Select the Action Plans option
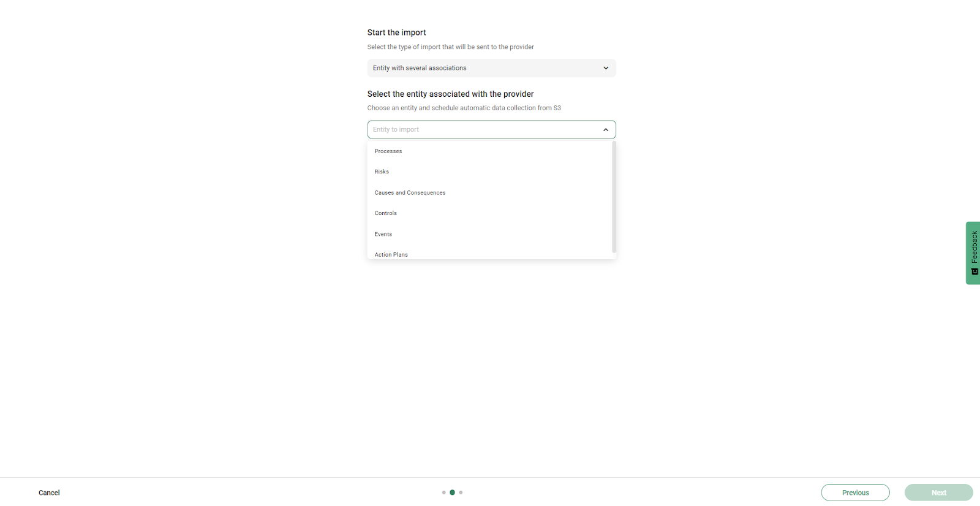Viewport: 980px width, 506px height. (391, 254)
